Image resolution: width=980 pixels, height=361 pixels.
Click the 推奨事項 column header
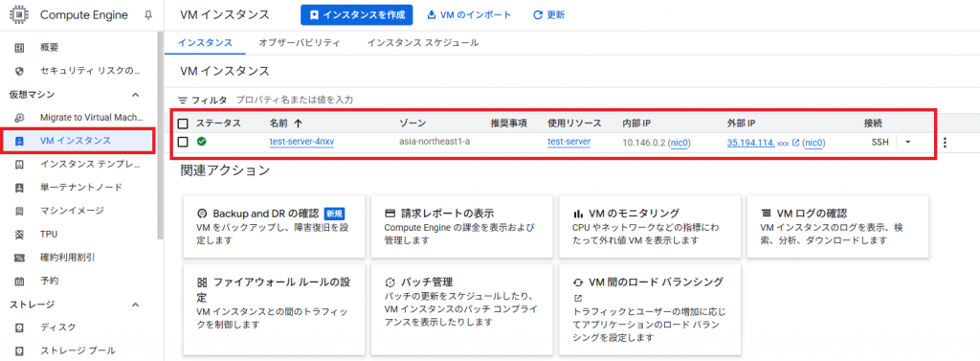pos(509,124)
